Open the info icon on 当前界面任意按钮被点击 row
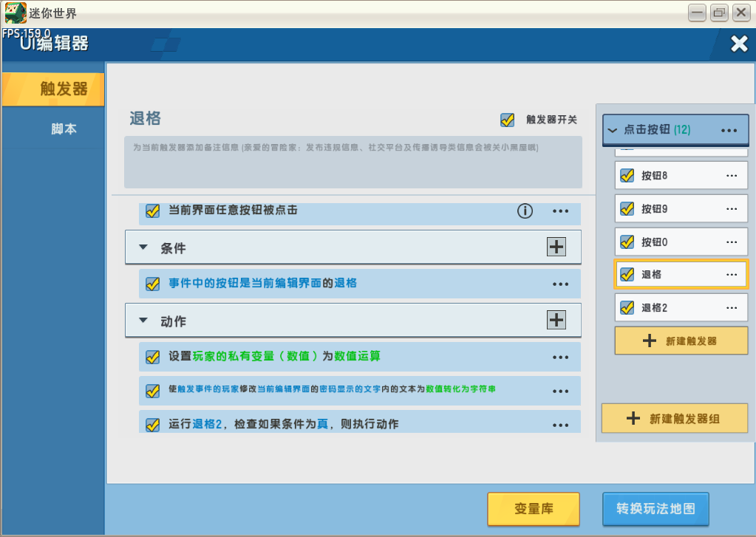The image size is (756, 537). tap(525, 211)
